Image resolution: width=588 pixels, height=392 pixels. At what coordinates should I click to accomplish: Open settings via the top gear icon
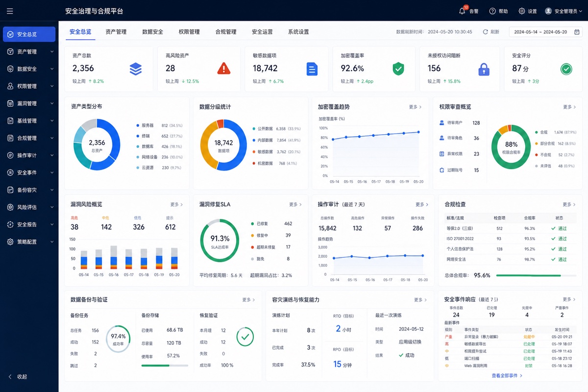click(x=522, y=11)
